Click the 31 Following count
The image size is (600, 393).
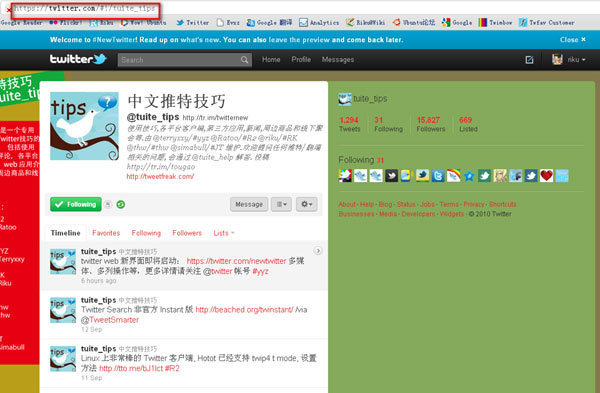pos(388,124)
